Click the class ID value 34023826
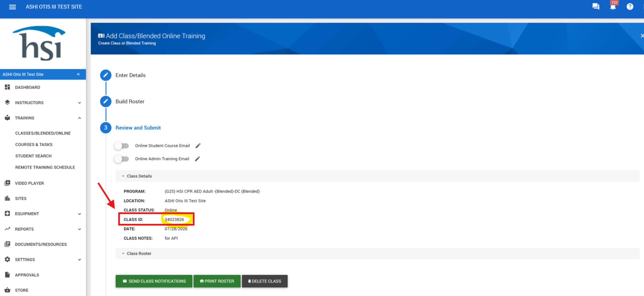Viewport: 644px width, 296px height. (x=174, y=219)
